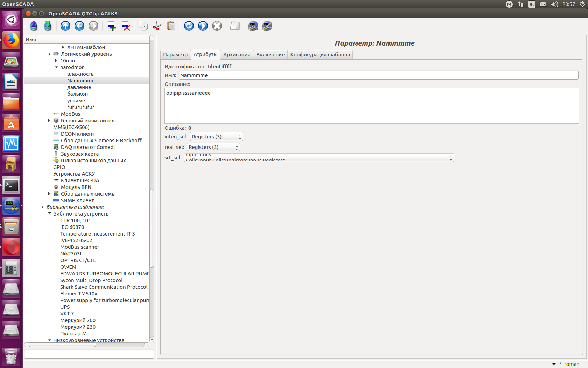The width and height of the screenshot is (588, 368).
Task: Go up one level with the up arrow
Action: 65,26
